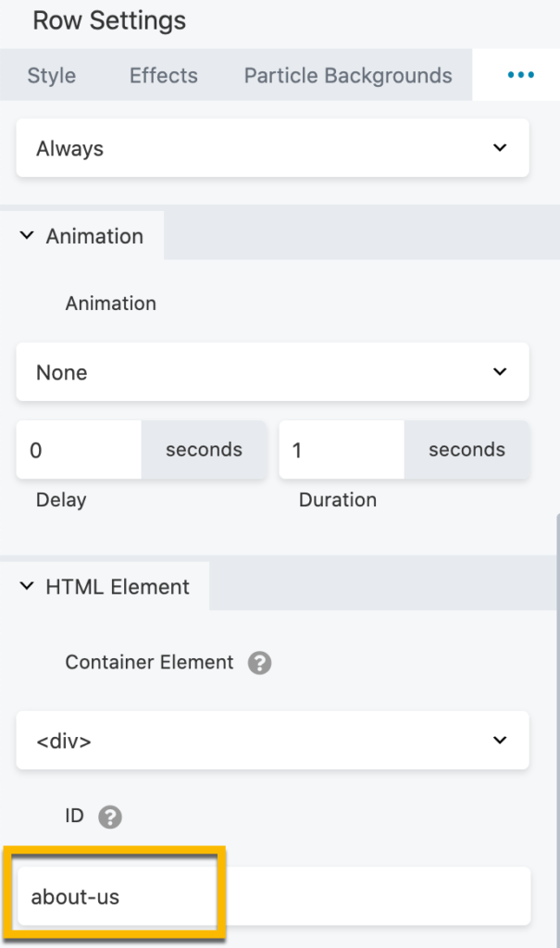Click the seconds unit beside Delay

[204, 451]
